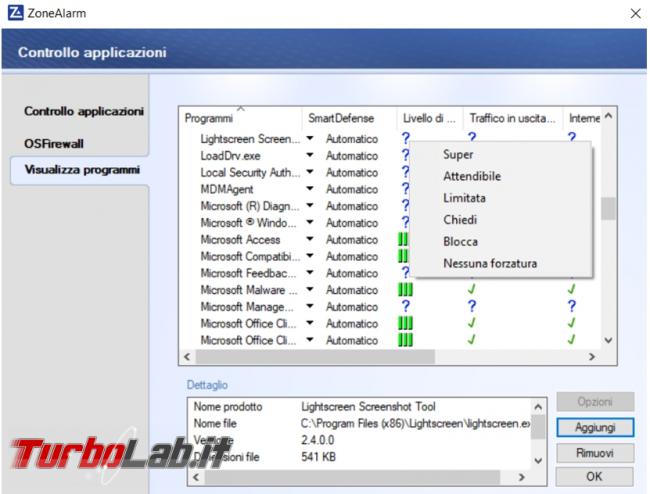Click program list scroll left arrow
This screenshot has height=494, width=650.
pos(187,356)
